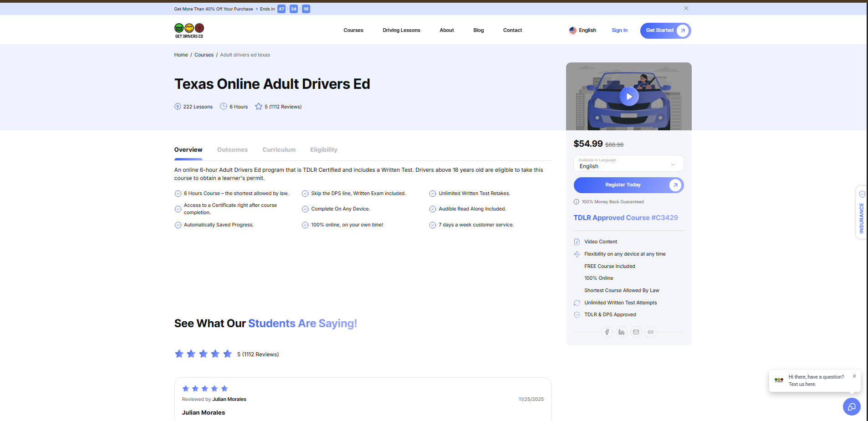Open the chat widget button
The width and height of the screenshot is (868, 421).
click(x=852, y=407)
